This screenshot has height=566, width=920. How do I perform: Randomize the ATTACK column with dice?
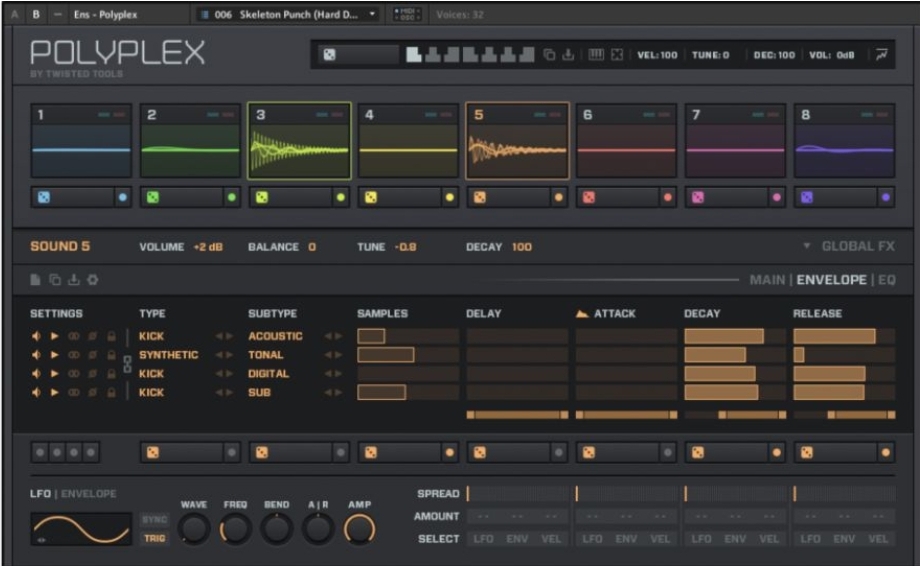tap(588, 452)
